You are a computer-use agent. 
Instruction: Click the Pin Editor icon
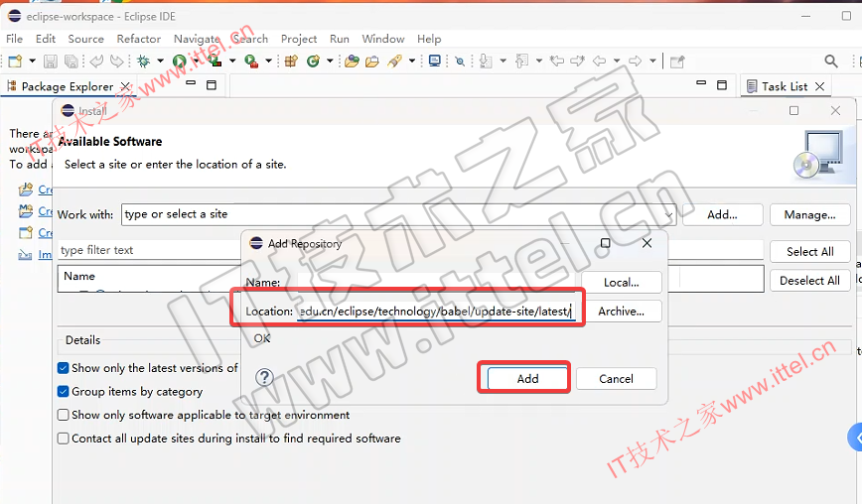[x=677, y=61]
